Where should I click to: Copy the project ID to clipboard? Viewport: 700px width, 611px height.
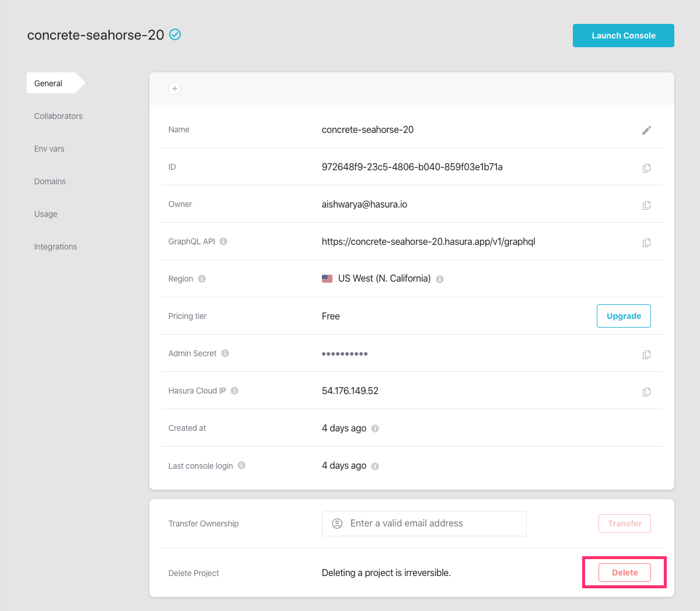[646, 168]
